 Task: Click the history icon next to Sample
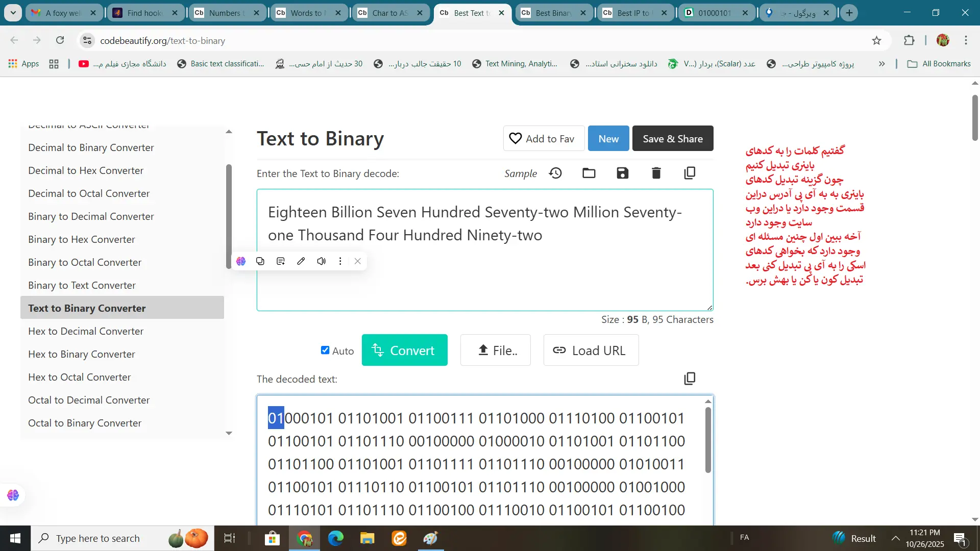click(555, 173)
